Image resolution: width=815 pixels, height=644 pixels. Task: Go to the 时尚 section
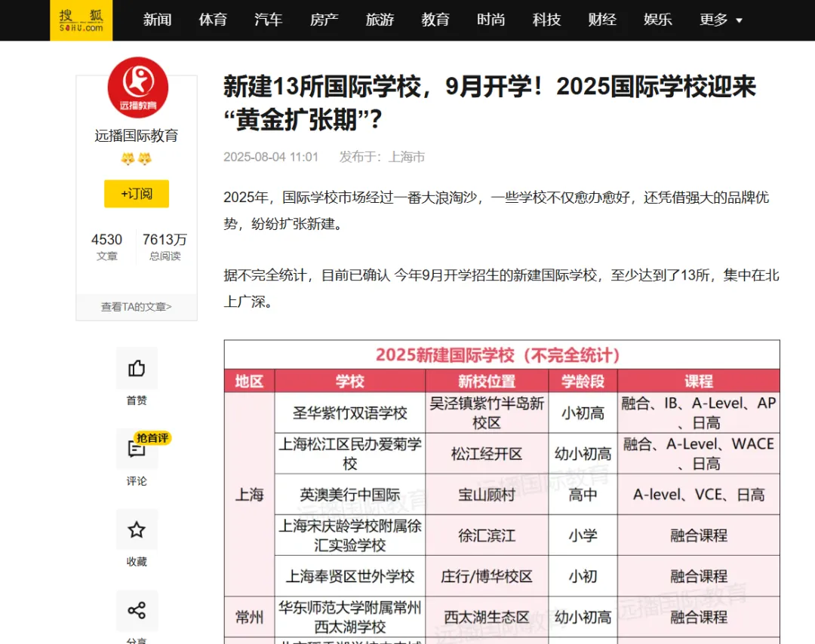491,20
